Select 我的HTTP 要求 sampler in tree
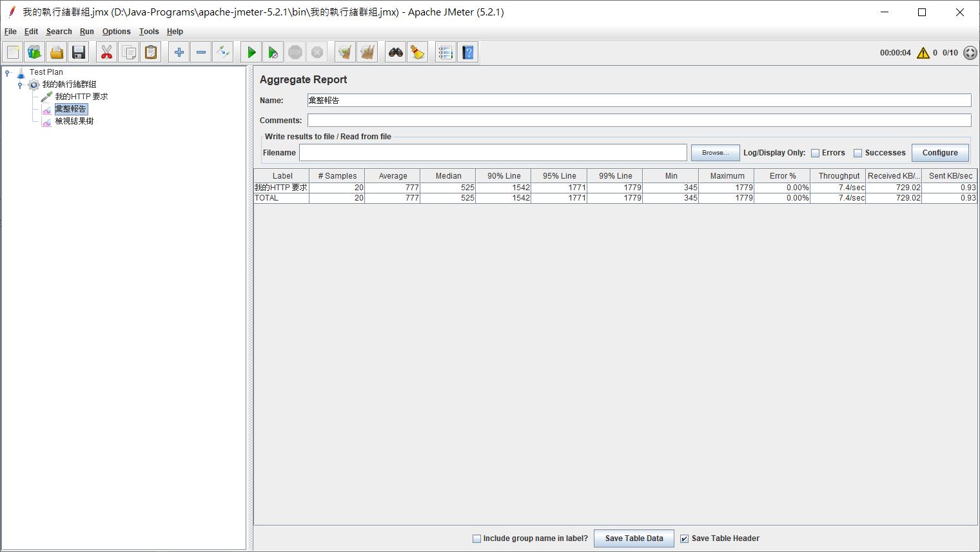980x552 pixels. pos(81,97)
